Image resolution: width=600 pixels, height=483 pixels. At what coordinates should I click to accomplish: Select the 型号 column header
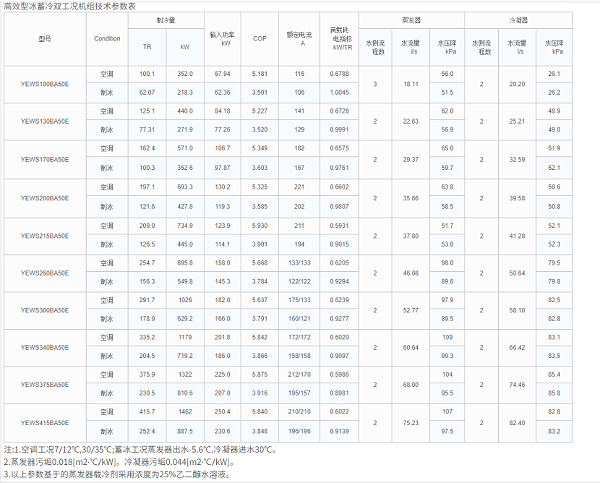45,39
